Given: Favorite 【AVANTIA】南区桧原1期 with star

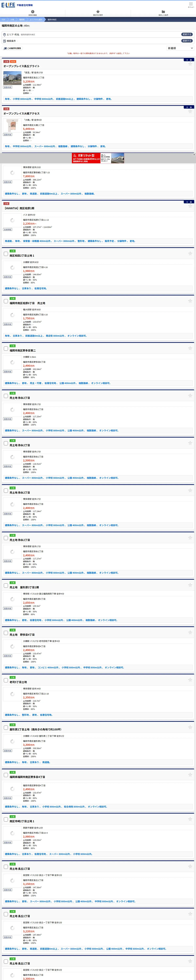Looking at the screenshot, I should click(190, 206).
